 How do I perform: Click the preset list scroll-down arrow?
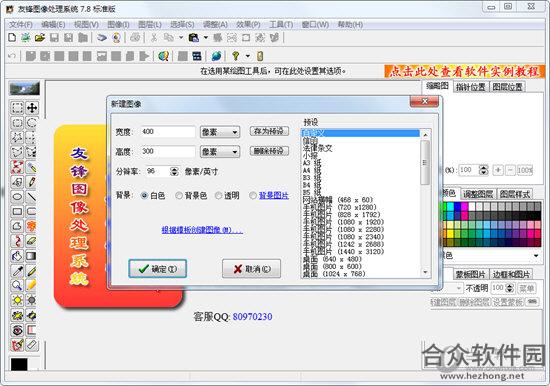pos(425,272)
